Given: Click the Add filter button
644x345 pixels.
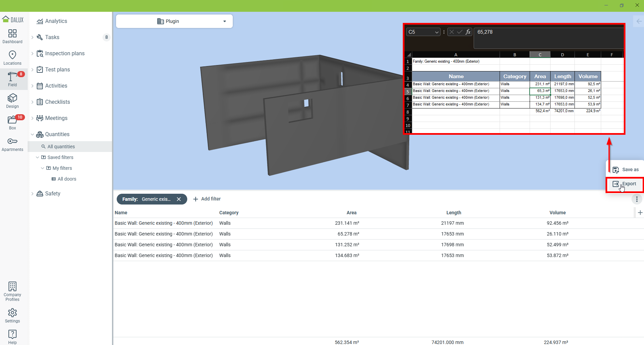Looking at the screenshot, I should [207, 199].
